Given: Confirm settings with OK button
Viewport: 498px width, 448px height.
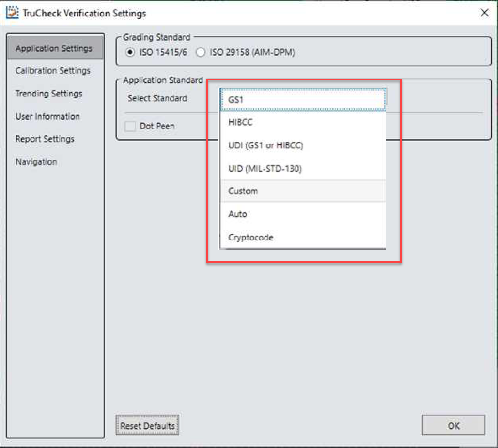Looking at the screenshot, I should (x=453, y=426).
